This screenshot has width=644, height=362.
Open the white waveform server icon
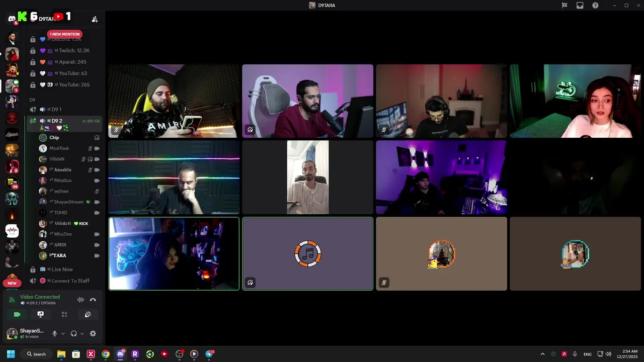click(12, 231)
